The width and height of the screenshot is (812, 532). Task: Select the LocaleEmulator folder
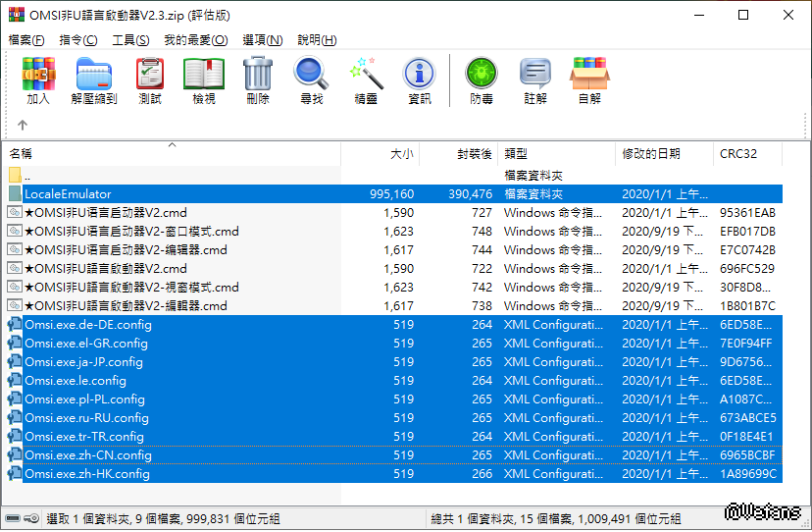pyautogui.click(x=68, y=194)
